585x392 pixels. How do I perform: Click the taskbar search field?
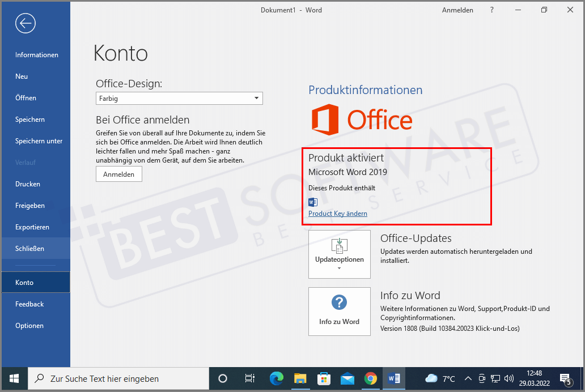119,378
